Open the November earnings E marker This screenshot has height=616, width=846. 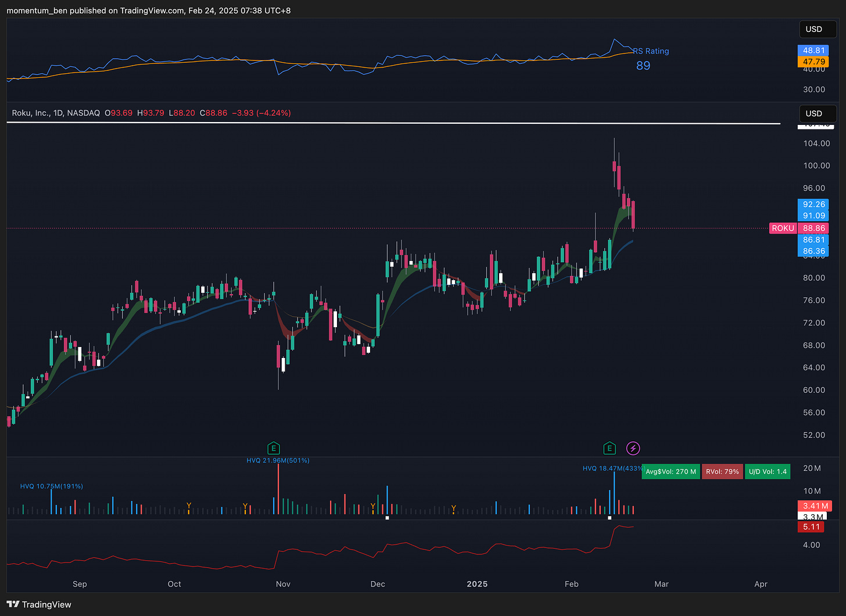click(x=274, y=448)
